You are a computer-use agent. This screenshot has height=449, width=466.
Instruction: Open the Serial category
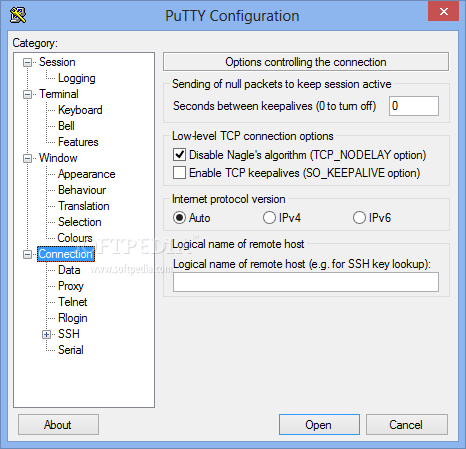(x=70, y=350)
